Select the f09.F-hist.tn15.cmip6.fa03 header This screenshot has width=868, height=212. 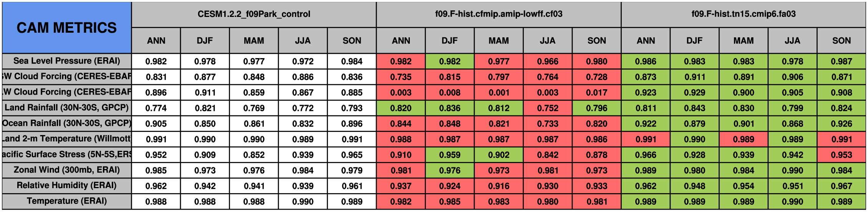744,14
